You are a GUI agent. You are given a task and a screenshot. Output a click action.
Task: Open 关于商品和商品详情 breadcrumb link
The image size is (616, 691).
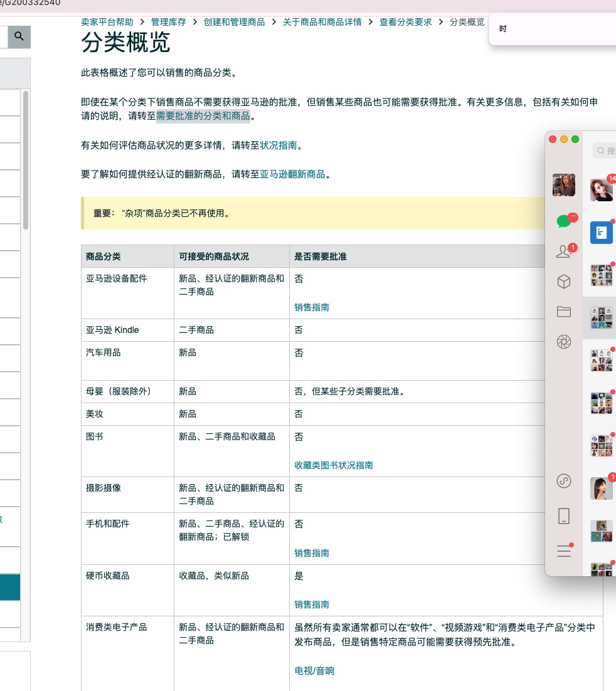point(322,22)
